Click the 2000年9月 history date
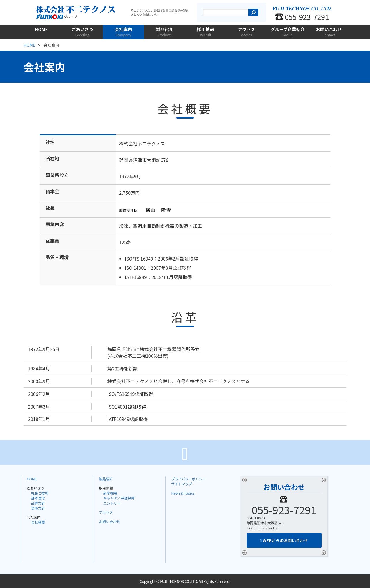The width and height of the screenshot is (370, 588). pos(39,381)
